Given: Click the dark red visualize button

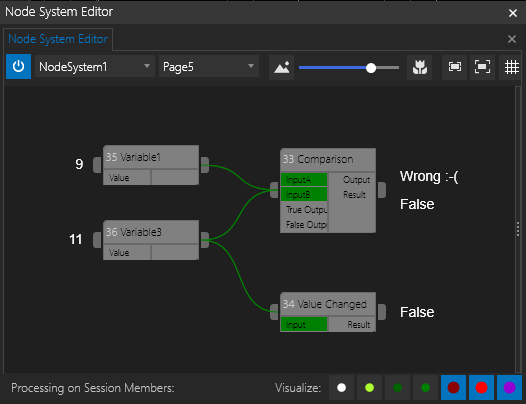Looking at the screenshot, I should point(453,388).
